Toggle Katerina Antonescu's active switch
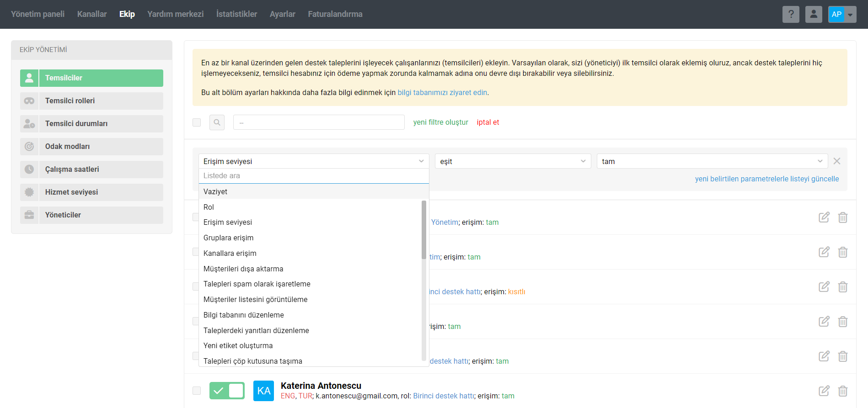Image resolution: width=868 pixels, height=408 pixels. 227,391
